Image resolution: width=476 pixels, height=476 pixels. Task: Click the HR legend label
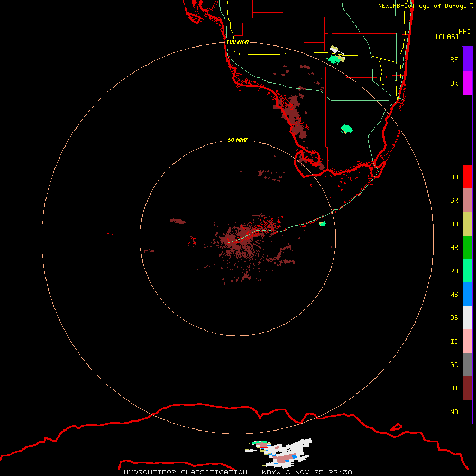point(454,248)
